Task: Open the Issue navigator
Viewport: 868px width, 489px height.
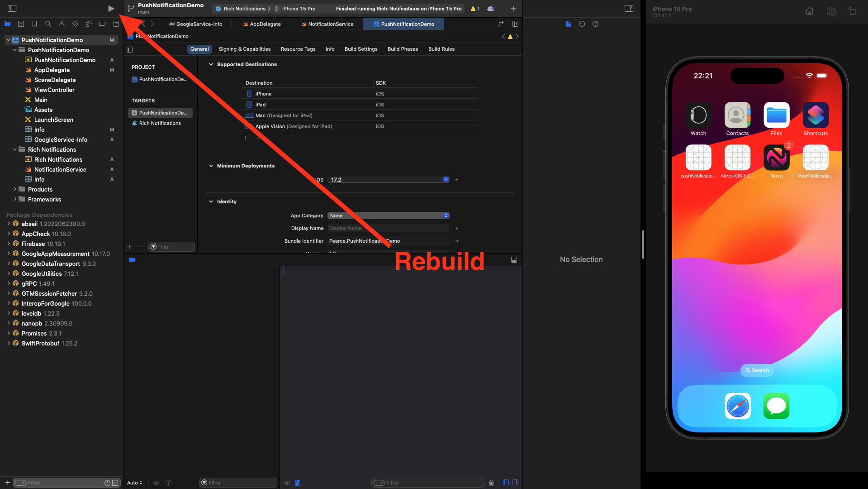Action: [x=62, y=24]
